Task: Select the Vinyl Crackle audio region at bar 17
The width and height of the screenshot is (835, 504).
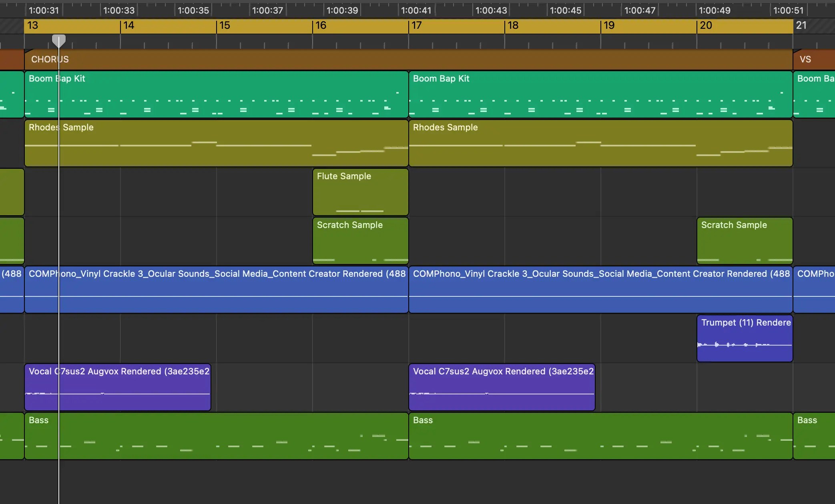Action: 600,290
